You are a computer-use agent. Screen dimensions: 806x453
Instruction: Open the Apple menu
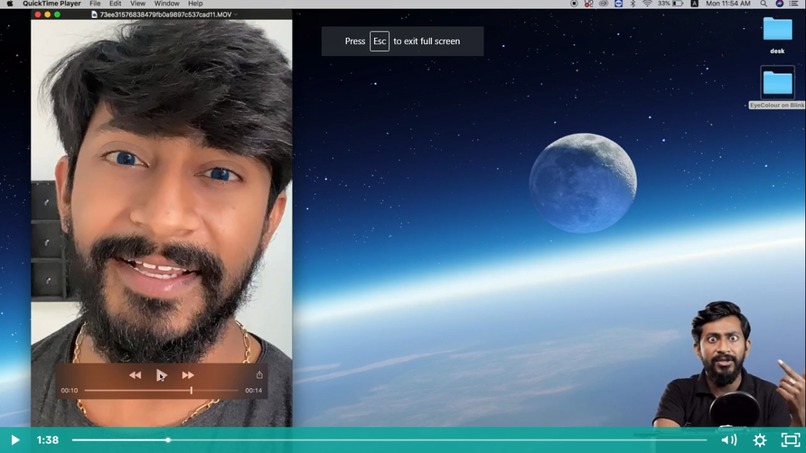pyautogui.click(x=9, y=4)
